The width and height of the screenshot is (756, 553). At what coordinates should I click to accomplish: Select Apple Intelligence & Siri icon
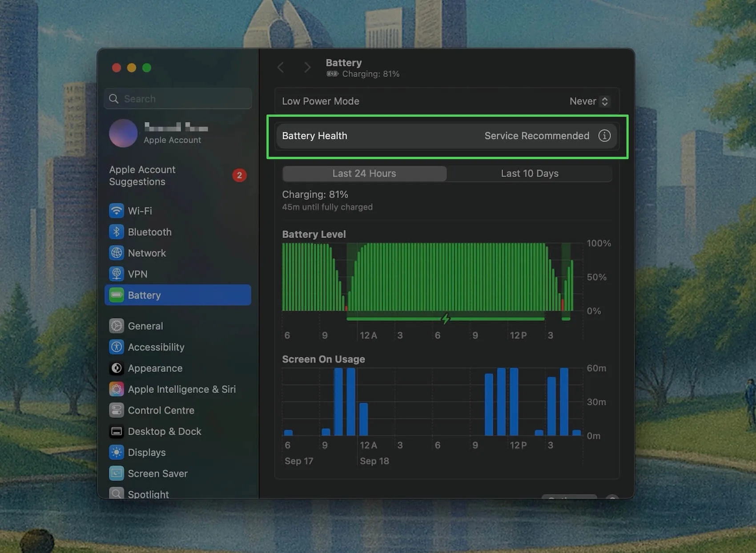[x=117, y=389]
